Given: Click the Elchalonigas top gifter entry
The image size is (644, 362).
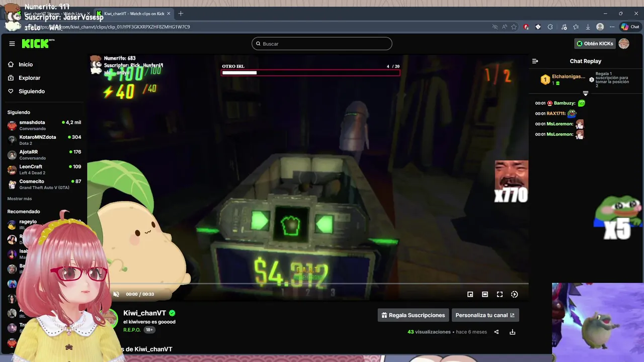Looking at the screenshot, I should [x=563, y=79].
